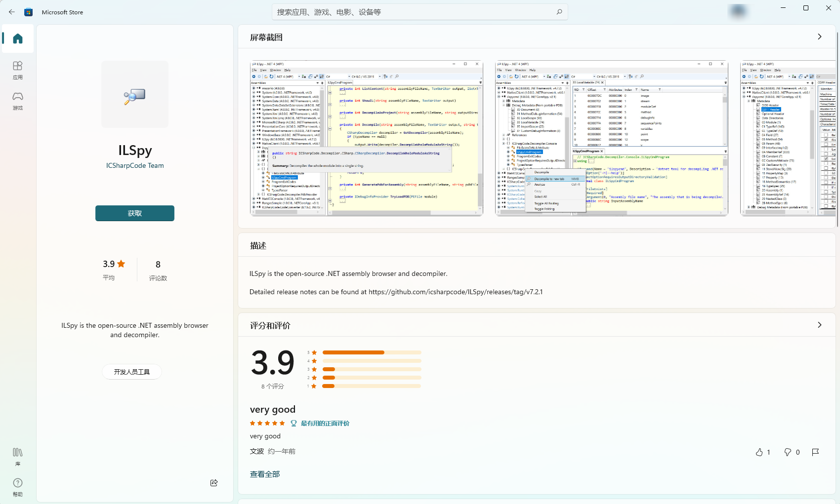
Task: Click the large 3.9 rating number
Action: (273, 363)
